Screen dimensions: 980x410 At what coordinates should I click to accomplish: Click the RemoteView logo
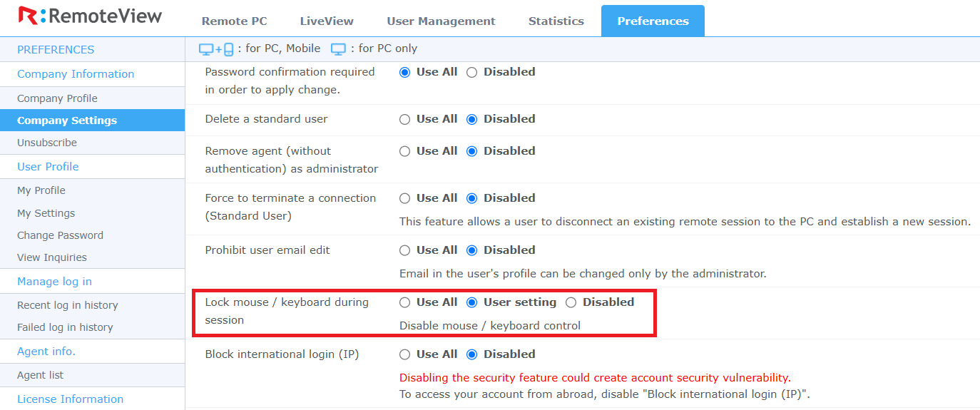pos(90,16)
